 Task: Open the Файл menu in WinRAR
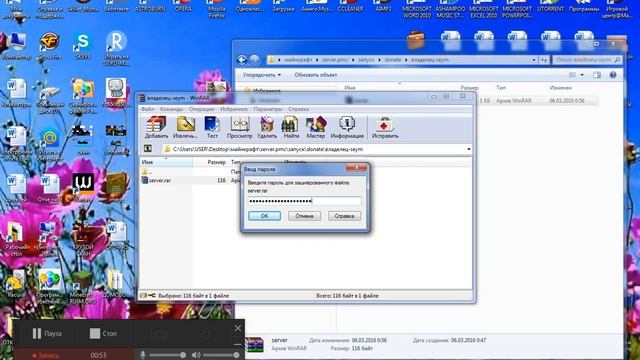[147, 109]
